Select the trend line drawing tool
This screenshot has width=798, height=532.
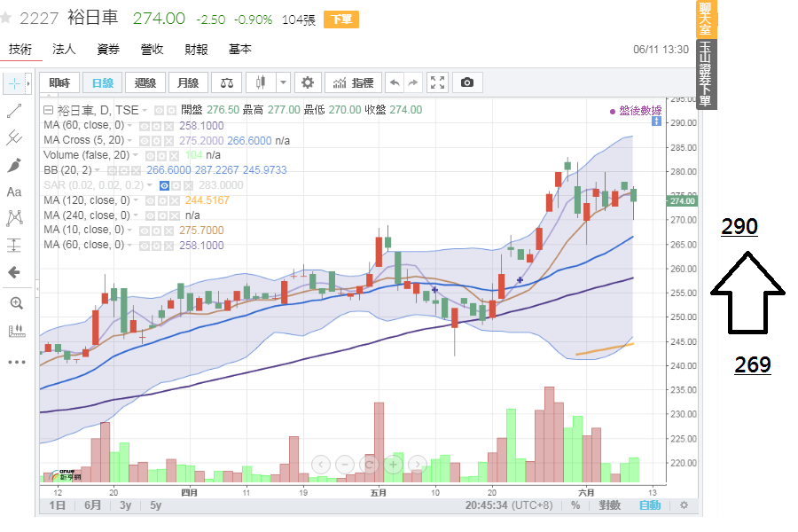14,111
